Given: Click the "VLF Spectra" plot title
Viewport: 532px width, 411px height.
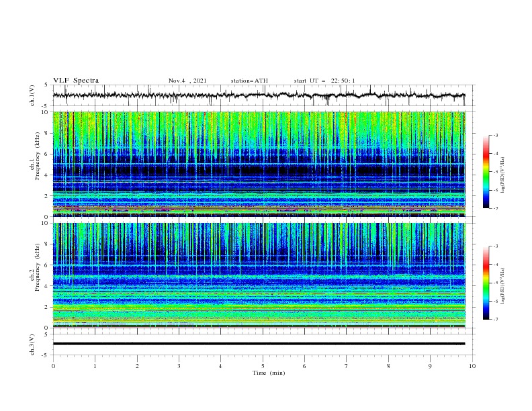Looking at the screenshot, I should pos(76,81).
